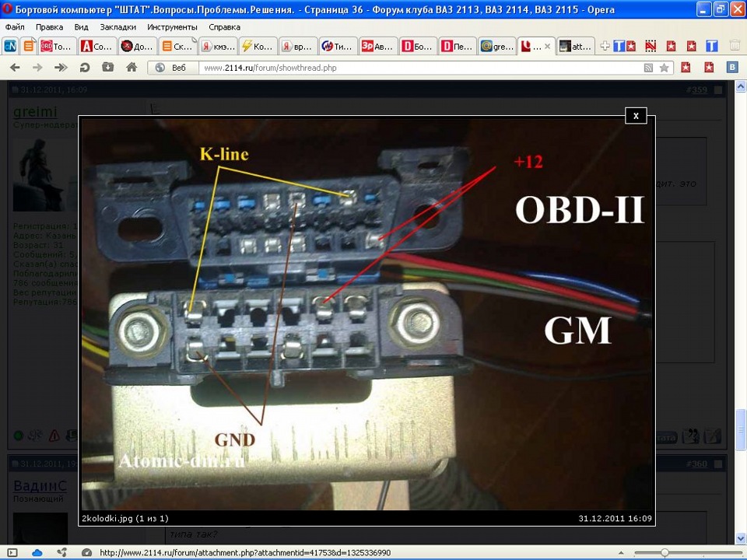Viewport: 747px width, 560px height.
Task: Switch to the 'До...' tab
Action: (137, 46)
